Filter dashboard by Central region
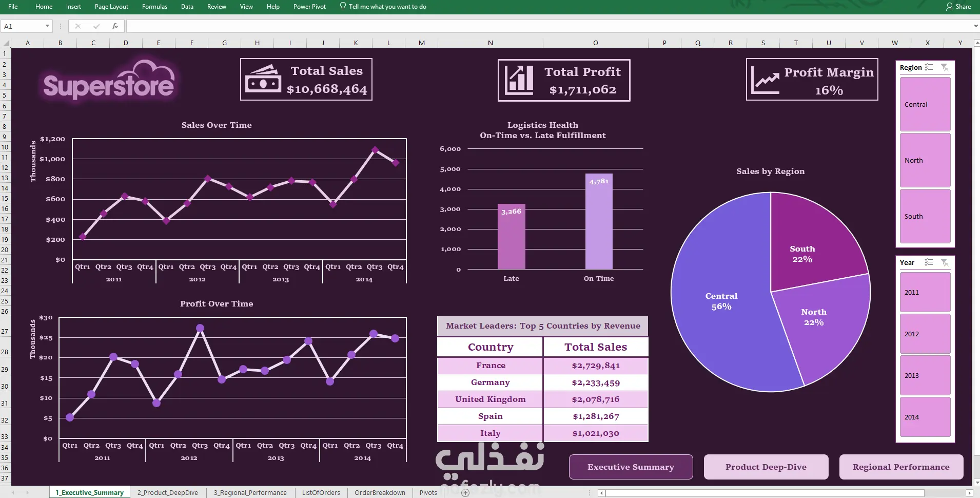 [925, 104]
